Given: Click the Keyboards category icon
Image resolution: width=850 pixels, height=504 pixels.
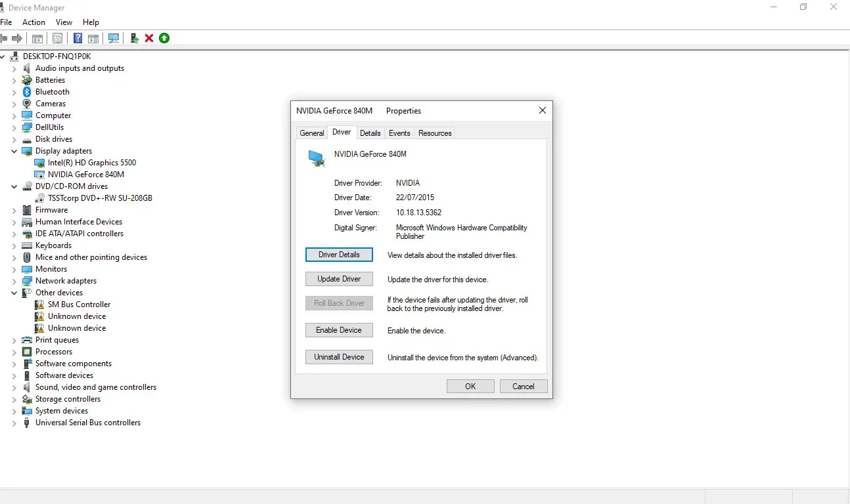Looking at the screenshot, I should pos(27,245).
